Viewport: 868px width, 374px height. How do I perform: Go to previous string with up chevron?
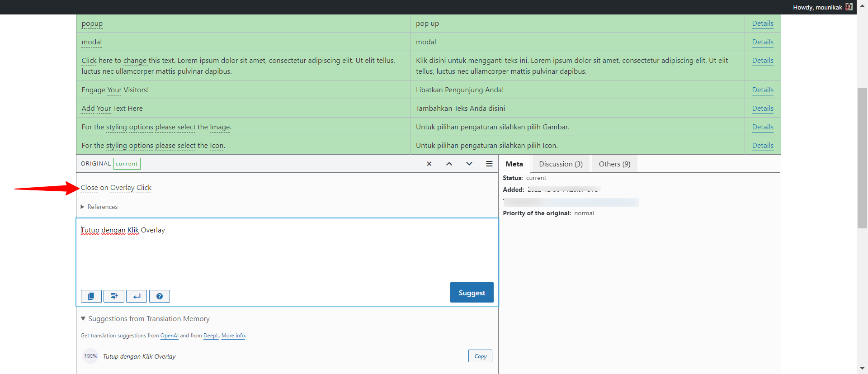[x=449, y=164]
